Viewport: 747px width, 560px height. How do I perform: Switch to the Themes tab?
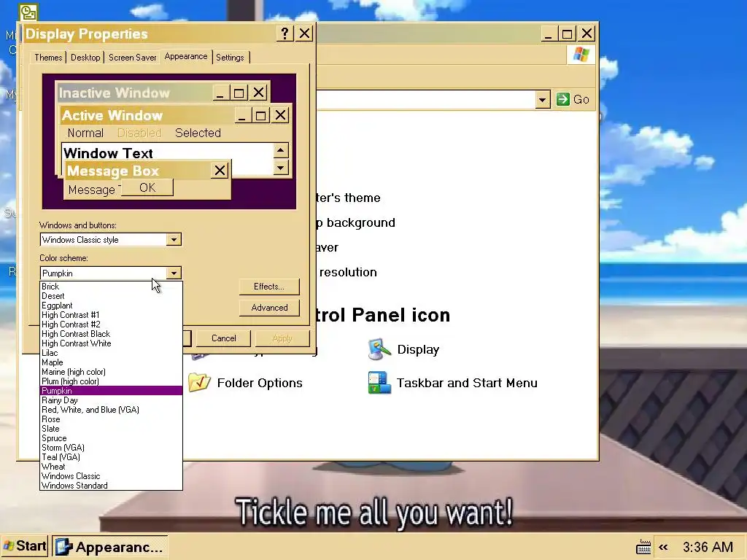48,57
